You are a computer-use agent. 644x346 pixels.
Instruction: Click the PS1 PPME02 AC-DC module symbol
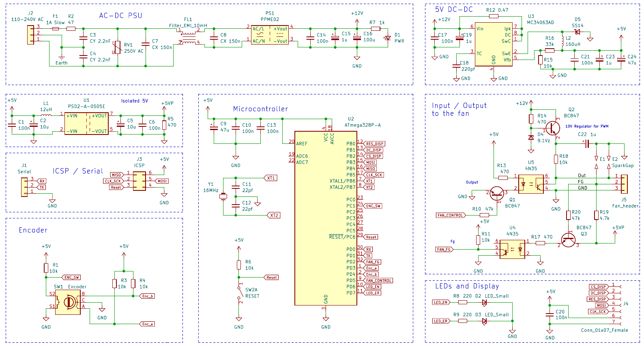tap(270, 35)
